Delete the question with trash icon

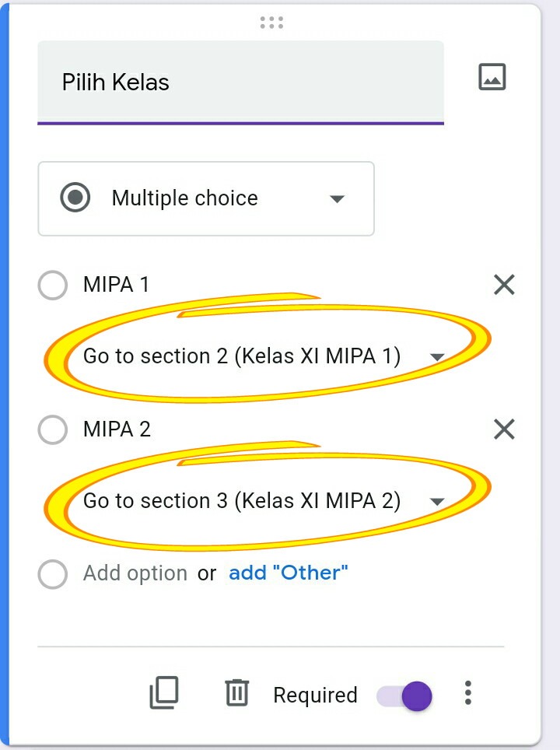(x=236, y=692)
